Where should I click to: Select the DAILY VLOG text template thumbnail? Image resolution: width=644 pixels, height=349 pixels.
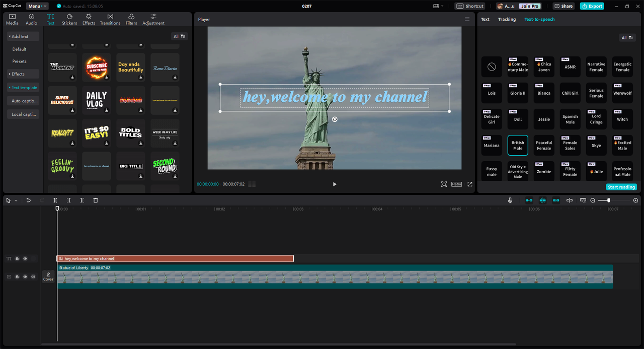click(x=97, y=100)
